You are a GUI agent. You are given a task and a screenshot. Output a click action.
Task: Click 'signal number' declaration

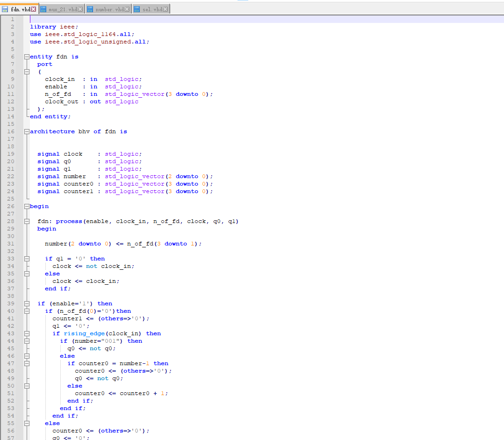(x=125, y=176)
